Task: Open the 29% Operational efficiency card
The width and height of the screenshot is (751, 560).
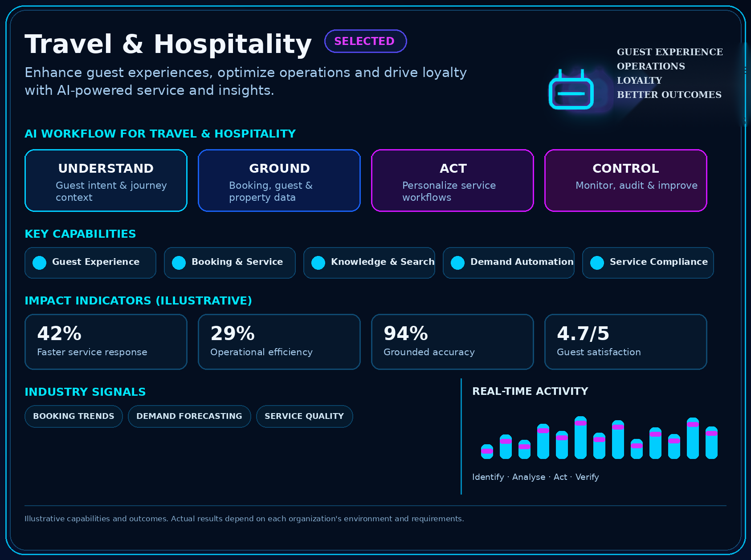Action: click(279, 342)
